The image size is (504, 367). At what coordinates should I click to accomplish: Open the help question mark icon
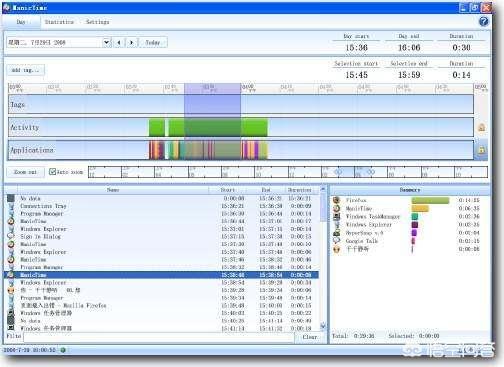click(483, 22)
